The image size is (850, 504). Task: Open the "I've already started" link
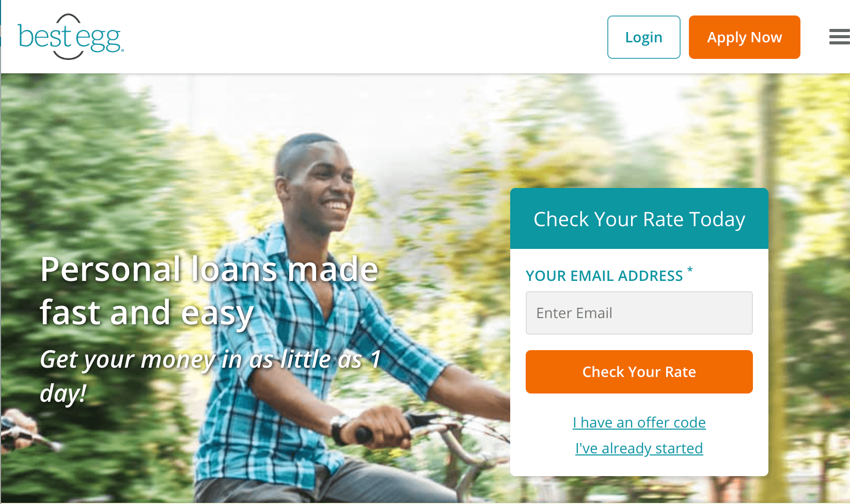[x=639, y=448]
